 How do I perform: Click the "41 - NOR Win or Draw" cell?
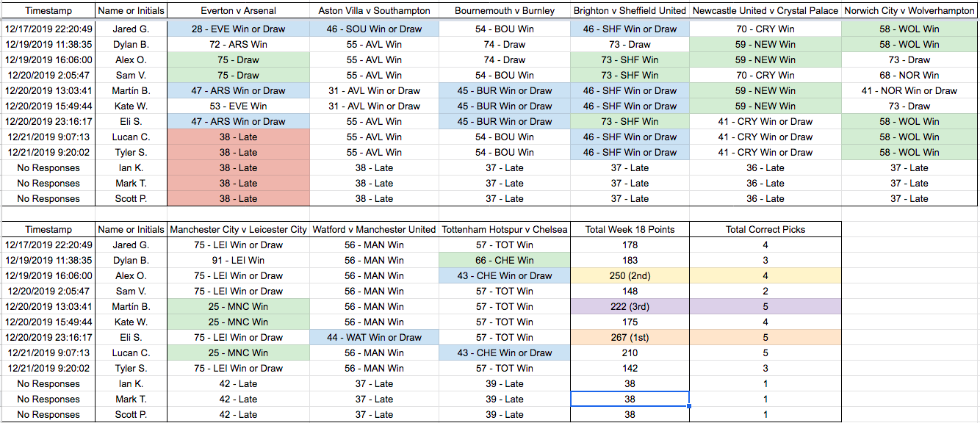pyautogui.click(x=909, y=90)
